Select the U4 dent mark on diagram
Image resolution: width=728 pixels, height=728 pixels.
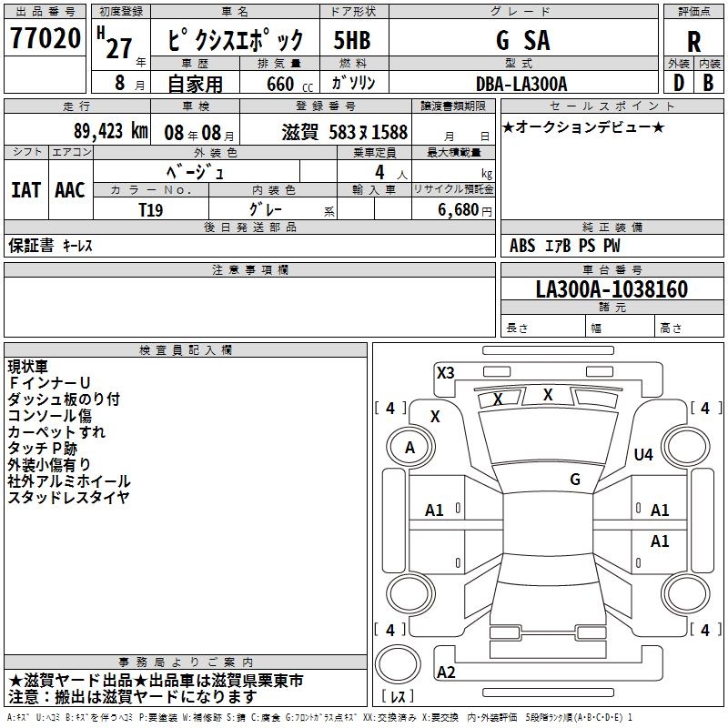click(643, 454)
